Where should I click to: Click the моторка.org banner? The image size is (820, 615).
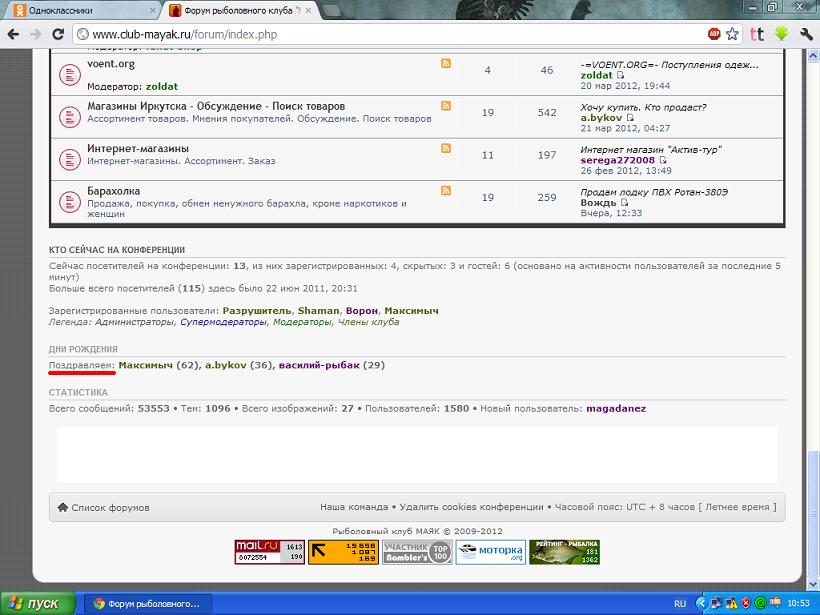tap(491, 552)
